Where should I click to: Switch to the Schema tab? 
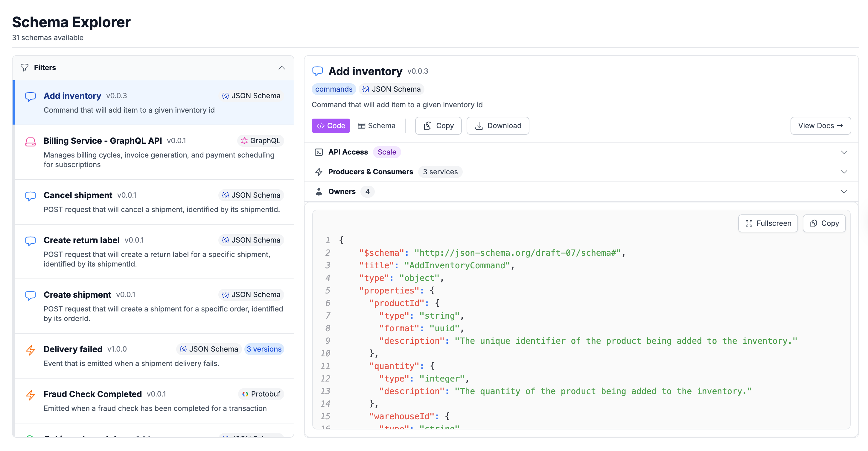[377, 125]
